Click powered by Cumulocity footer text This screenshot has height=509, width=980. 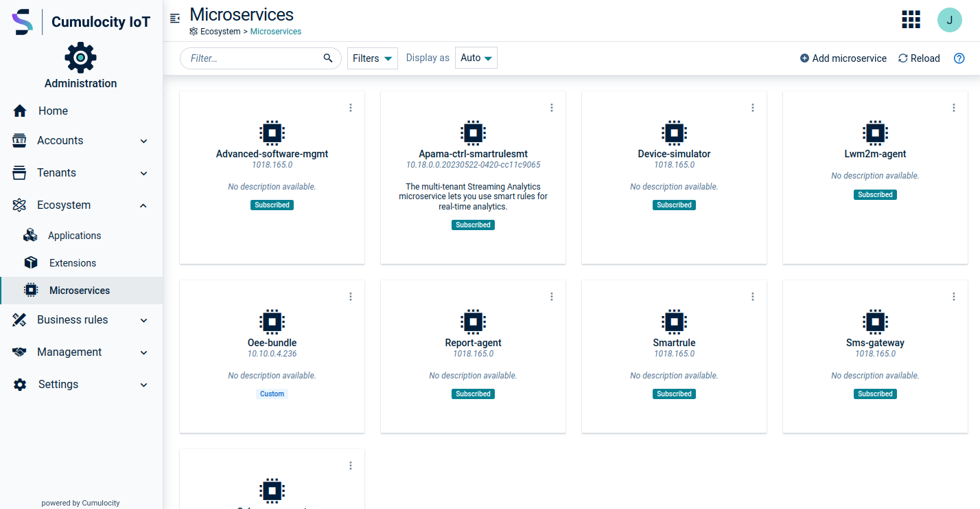click(x=81, y=503)
